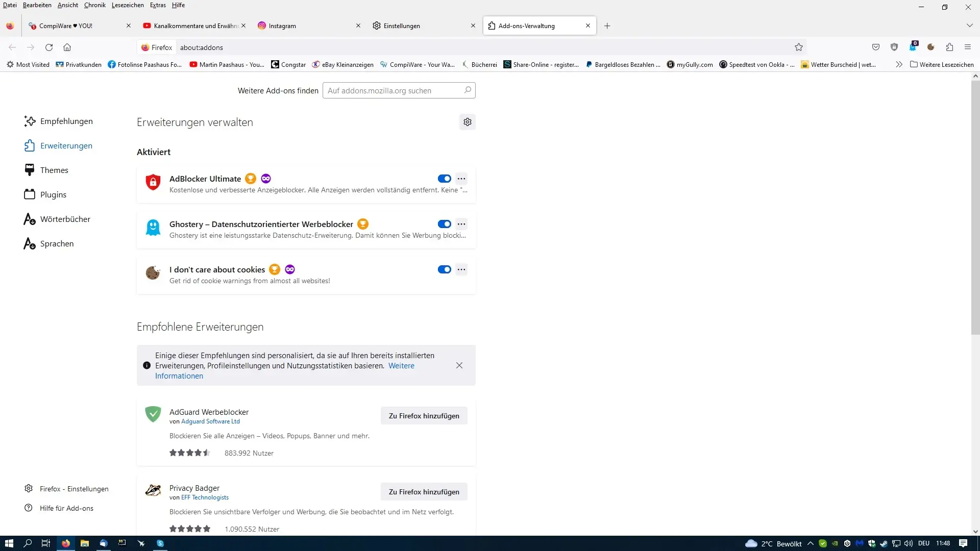Switch to the Einstellungen tab

coord(424,26)
